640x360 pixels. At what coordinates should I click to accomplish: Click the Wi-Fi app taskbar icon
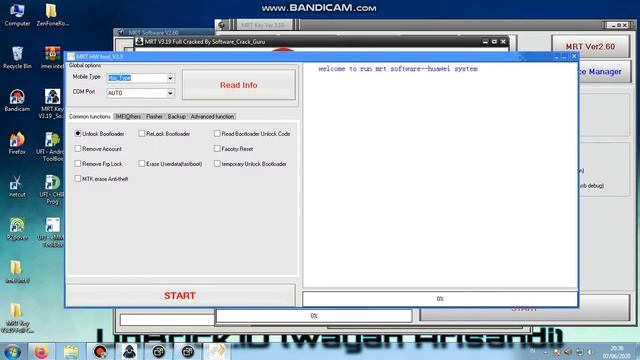click(x=217, y=352)
